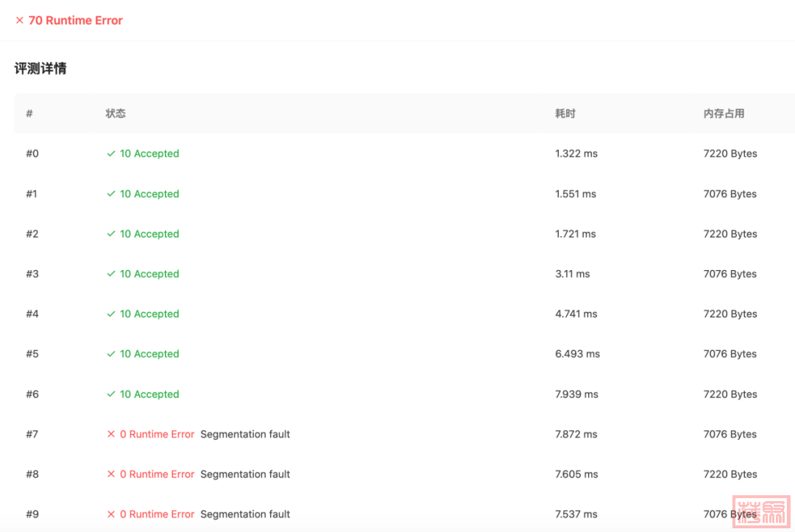The height and width of the screenshot is (532, 795).
Task: Click the red X icon in row #9
Action: click(x=111, y=514)
